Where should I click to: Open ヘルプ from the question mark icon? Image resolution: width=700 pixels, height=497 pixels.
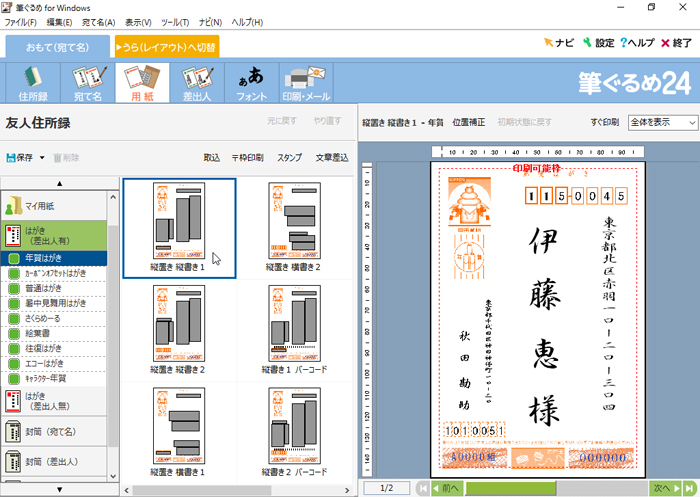(x=637, y=43)
